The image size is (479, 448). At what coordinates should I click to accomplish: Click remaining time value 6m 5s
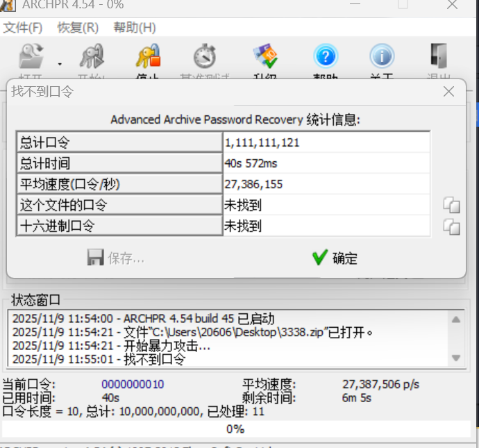click(x=357, y=398)
